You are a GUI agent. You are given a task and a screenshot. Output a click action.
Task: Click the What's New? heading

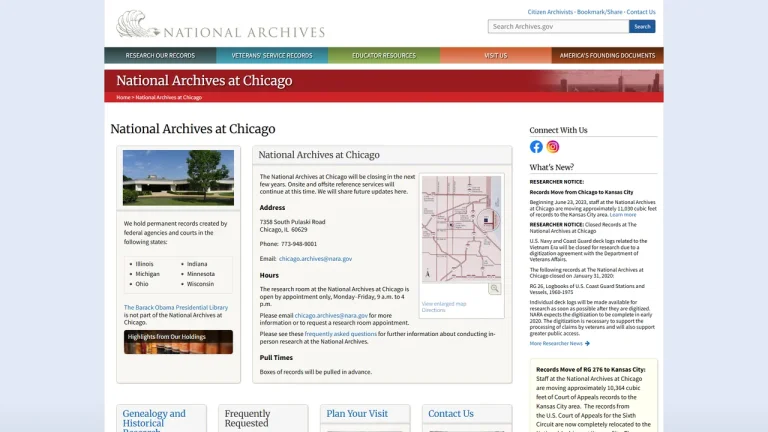click(x=552, y=168)
